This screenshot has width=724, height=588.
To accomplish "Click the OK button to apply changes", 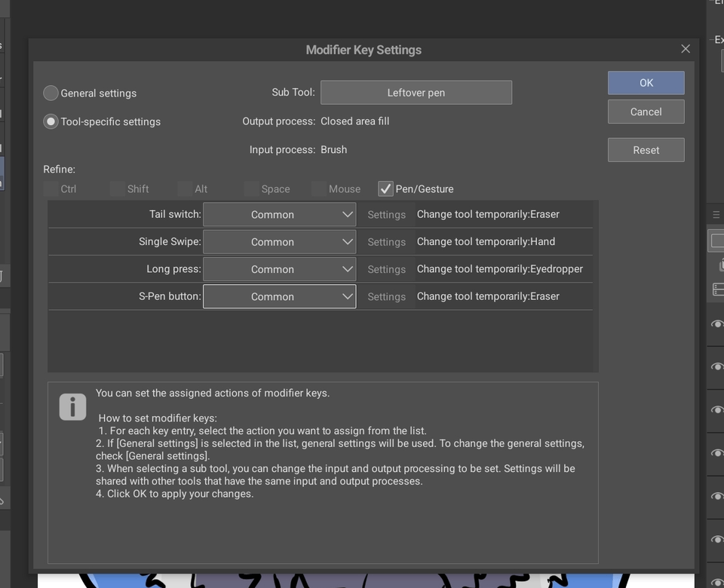I will tap(646, 83).
